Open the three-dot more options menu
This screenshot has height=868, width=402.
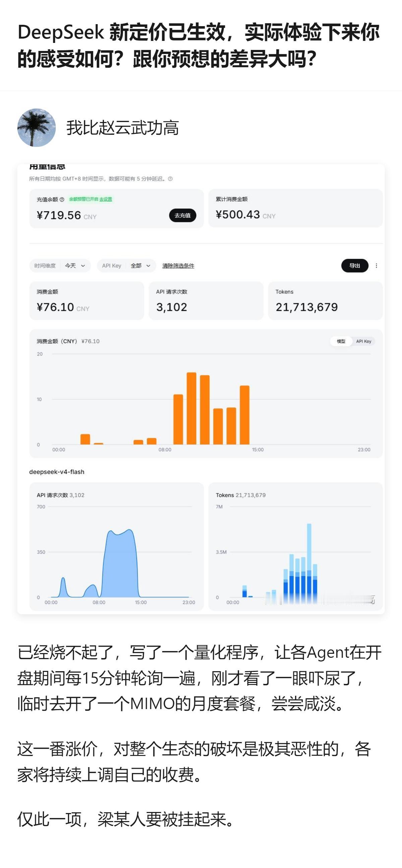pyautogui.click(x=377, y=266)
